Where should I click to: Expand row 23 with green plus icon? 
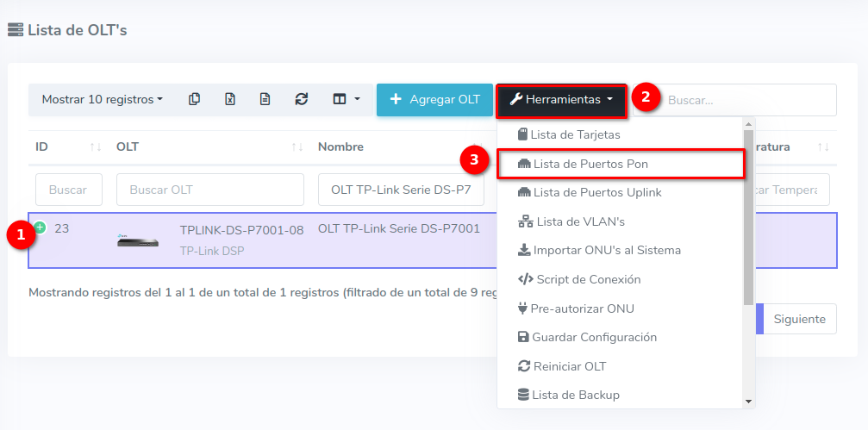pos(40,227)
